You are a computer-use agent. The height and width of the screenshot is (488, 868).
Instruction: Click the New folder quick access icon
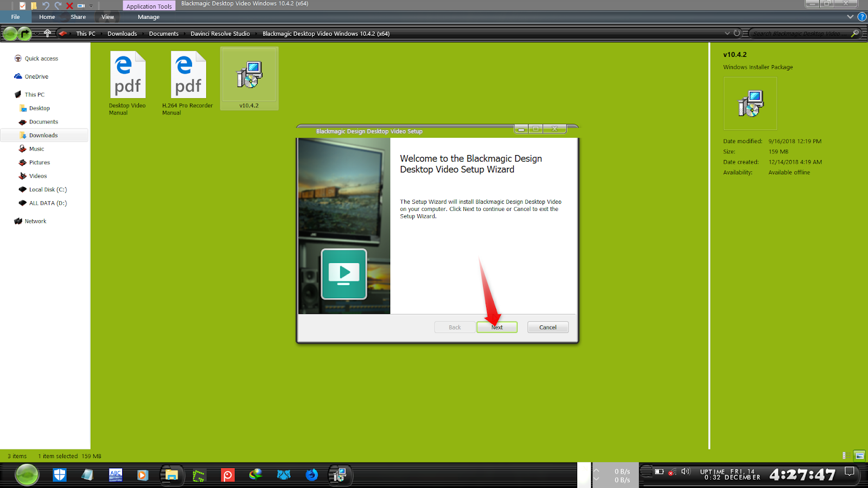[x=34, y=6]
